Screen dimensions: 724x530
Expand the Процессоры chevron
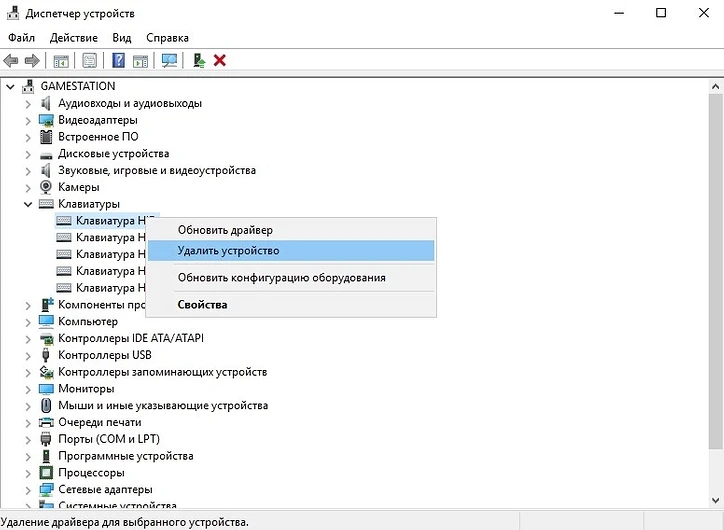click(28, 473)
